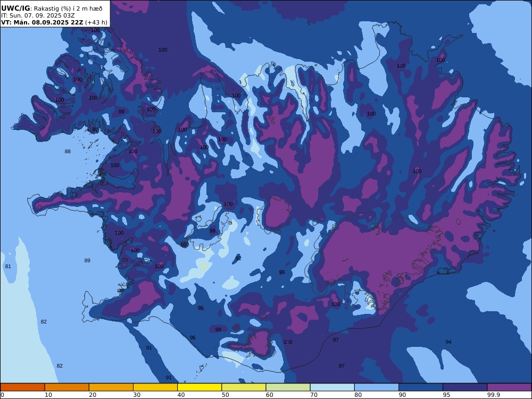
Task: Click the humidity value 89 on the map
Action: point(87,261)
